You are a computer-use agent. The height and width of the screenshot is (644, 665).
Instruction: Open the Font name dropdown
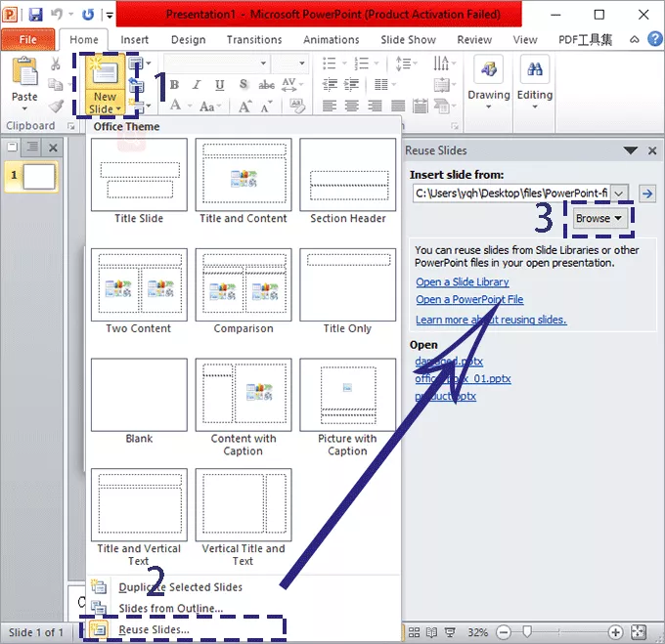(x=263, y=64)
